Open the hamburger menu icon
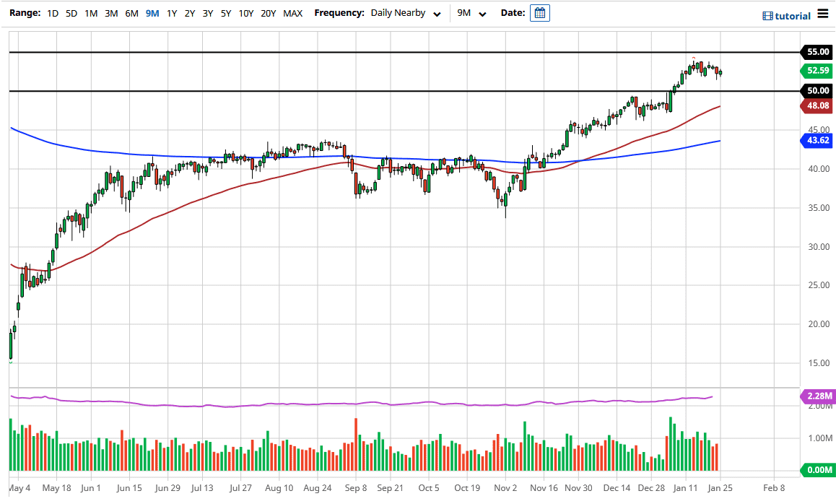Viewport: 836px width, 504px height. 823,13
